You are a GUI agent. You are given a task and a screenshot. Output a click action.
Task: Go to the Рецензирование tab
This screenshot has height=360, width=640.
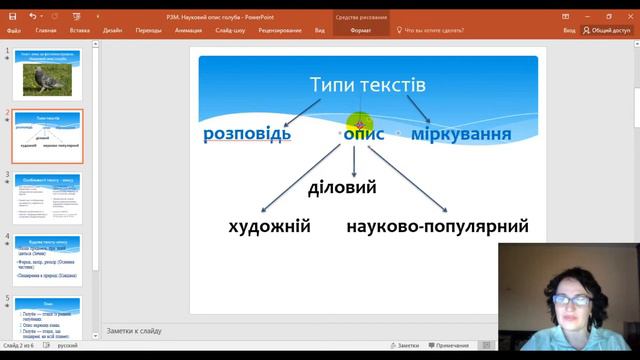point(280,30)
